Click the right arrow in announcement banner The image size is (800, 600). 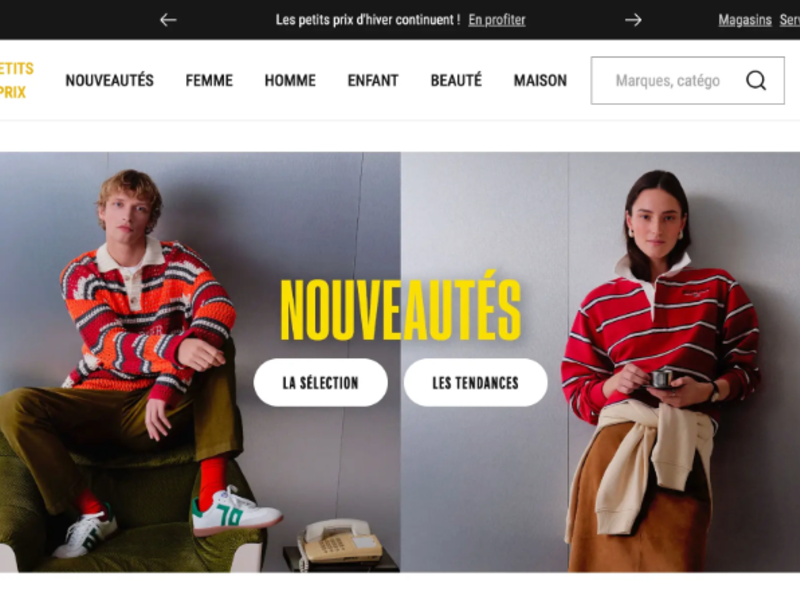point(633,20)
